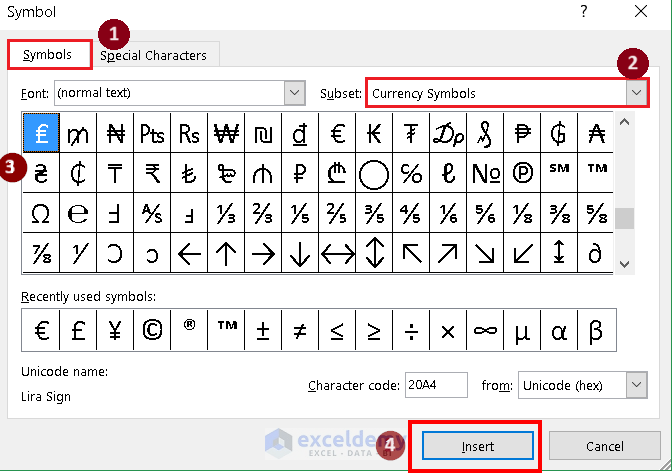
Task: Click the Insert button
Action: [x=477, y=446]
